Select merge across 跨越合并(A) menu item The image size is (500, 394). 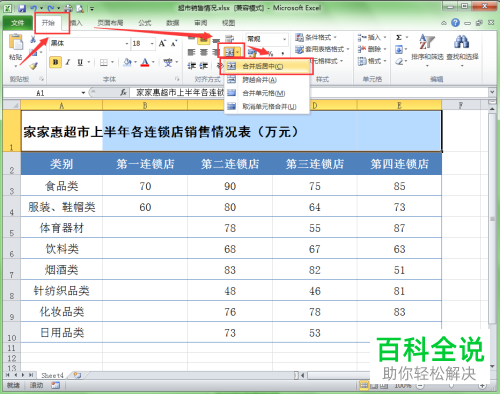coord(267,80)
